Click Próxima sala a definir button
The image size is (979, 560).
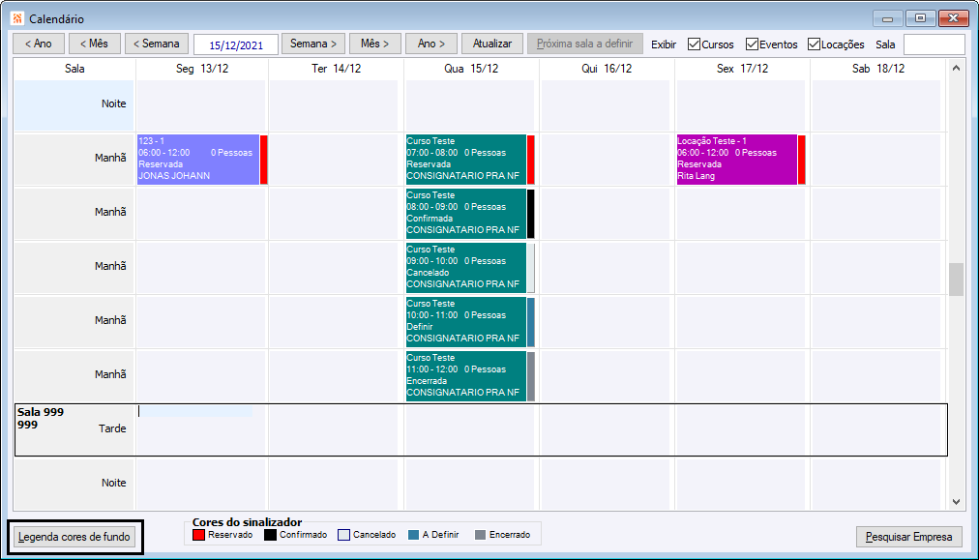pos(585,44)
